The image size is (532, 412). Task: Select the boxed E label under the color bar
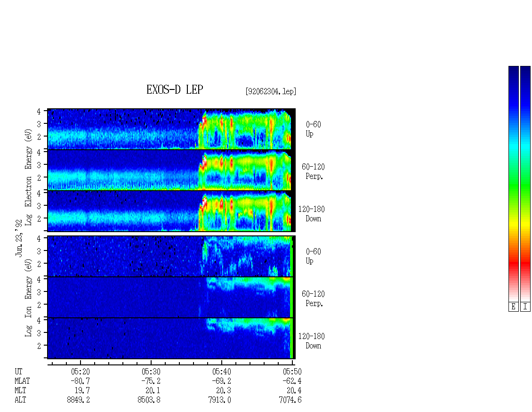click(513, 307)
